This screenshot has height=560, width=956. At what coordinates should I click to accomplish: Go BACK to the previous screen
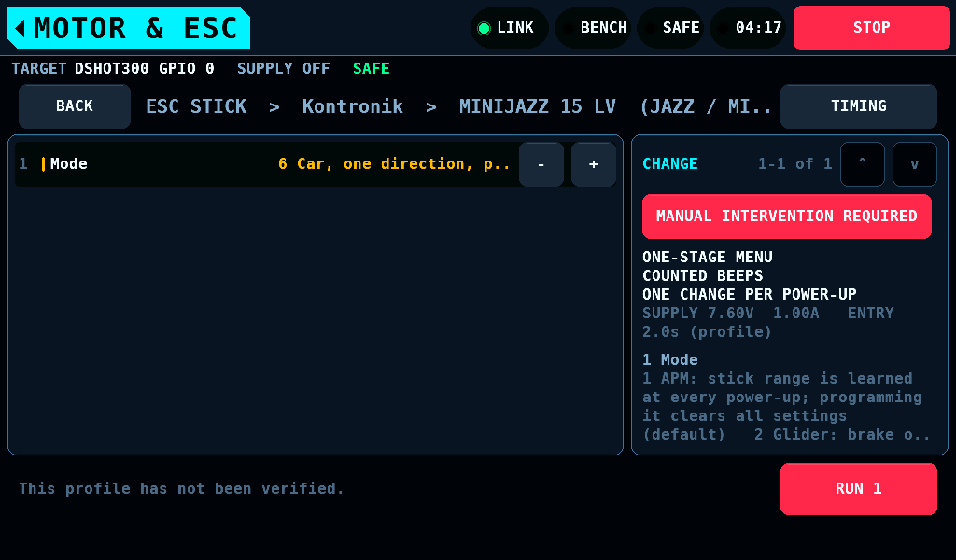(75, 106)
